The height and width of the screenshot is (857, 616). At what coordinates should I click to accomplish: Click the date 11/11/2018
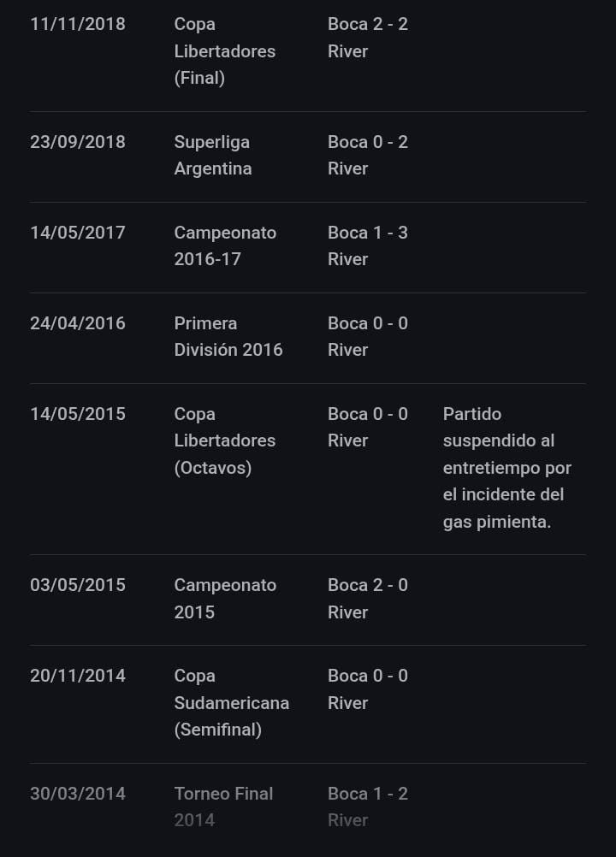point(78,24)
